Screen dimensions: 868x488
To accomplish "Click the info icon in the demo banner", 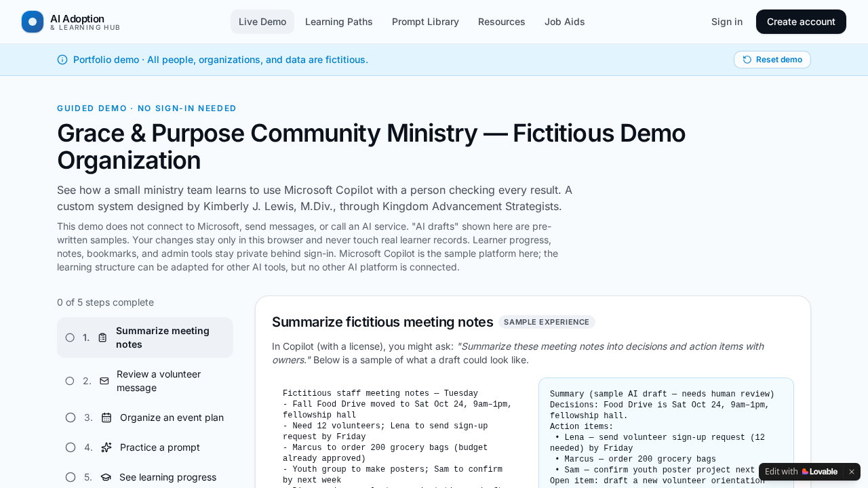I will tap(62, 60).
